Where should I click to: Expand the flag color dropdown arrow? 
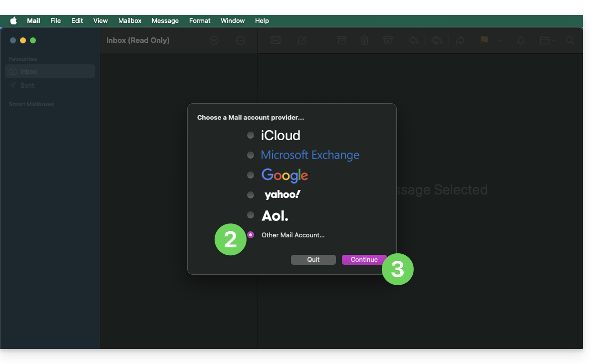click(499, 41)
